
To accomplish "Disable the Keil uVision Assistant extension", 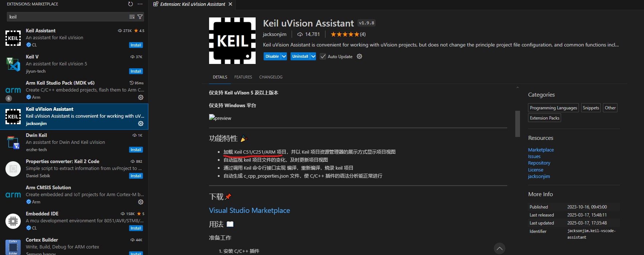I will pyautogui.click(x=272, y=56).
